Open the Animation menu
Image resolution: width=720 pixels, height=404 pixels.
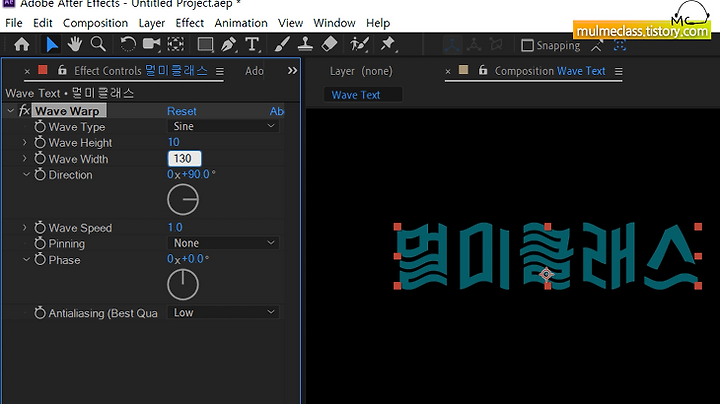(x=241, y=23)
